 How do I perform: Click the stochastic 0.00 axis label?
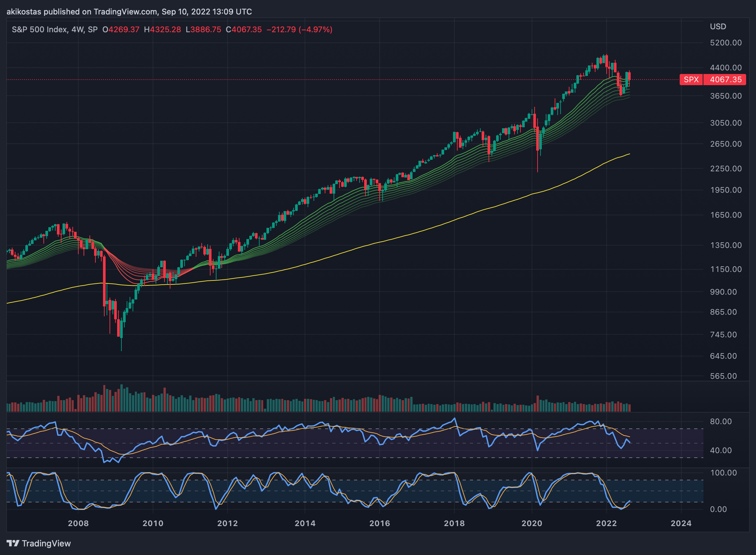click(718, 509)
